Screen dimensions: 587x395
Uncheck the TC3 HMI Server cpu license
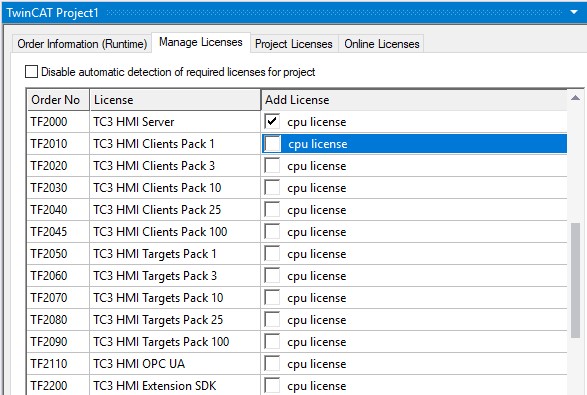272,121
